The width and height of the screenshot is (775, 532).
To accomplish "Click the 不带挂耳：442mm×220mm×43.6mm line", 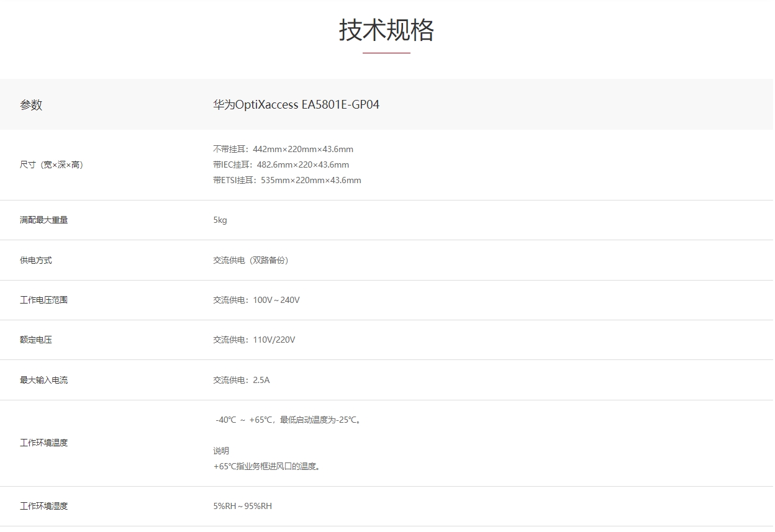I will 283,149.
